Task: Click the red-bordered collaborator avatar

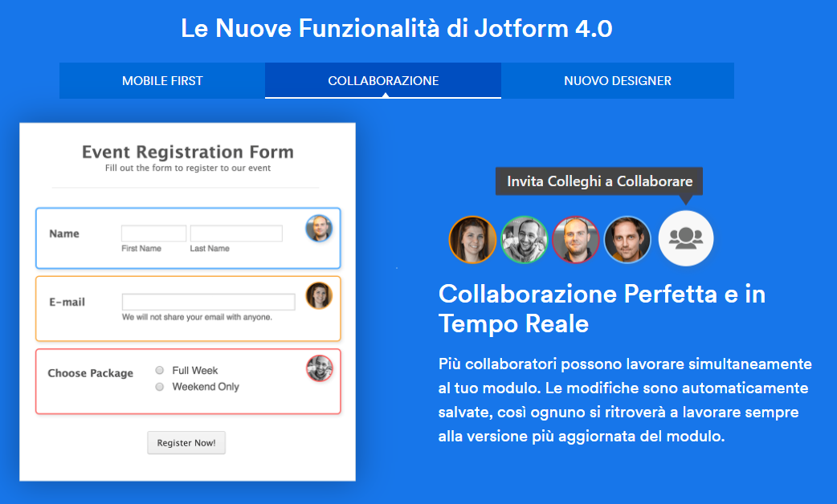Action: coord(575,239)
